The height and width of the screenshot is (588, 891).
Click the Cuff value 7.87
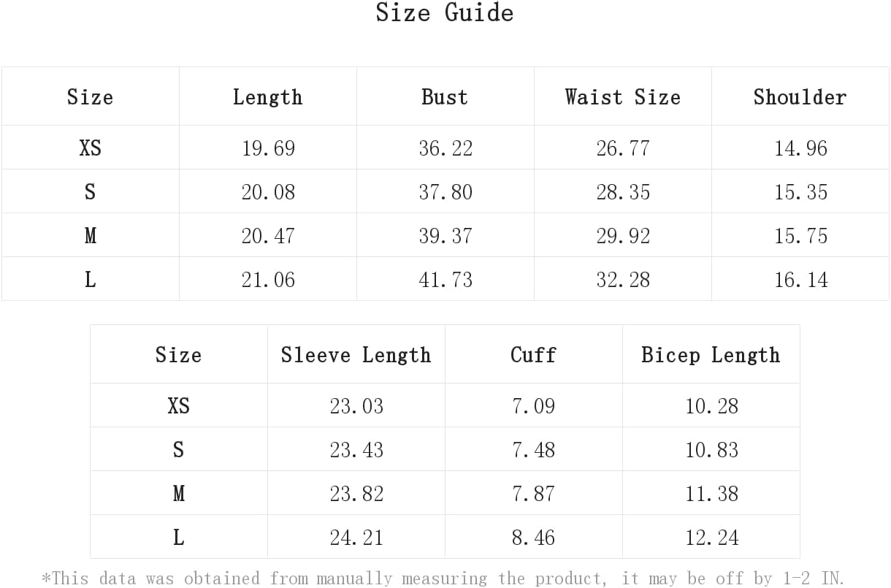(x=534, y=494)
